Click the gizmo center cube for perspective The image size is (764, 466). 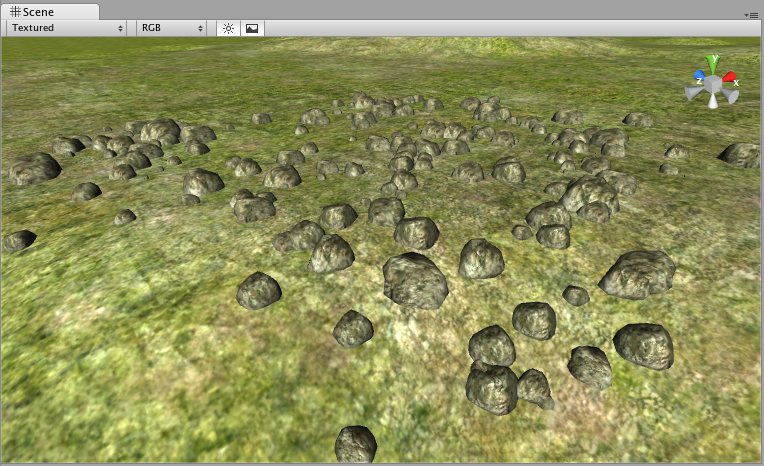coord(713,84)
